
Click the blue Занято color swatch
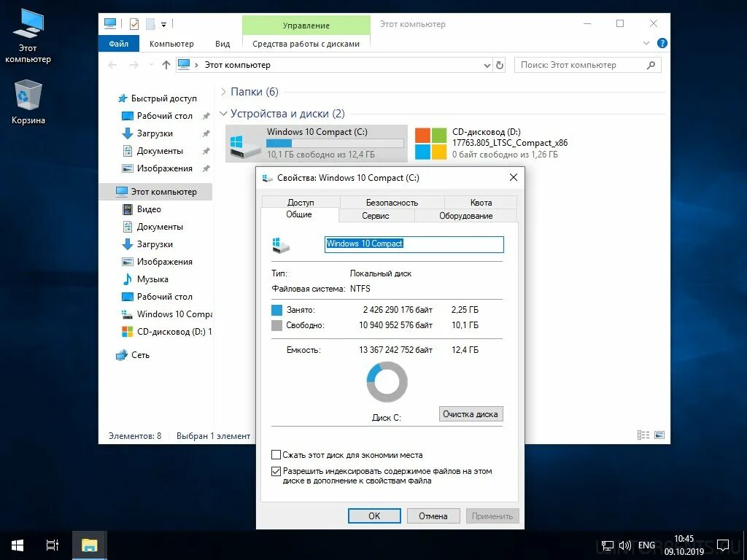tap(276, 310)
